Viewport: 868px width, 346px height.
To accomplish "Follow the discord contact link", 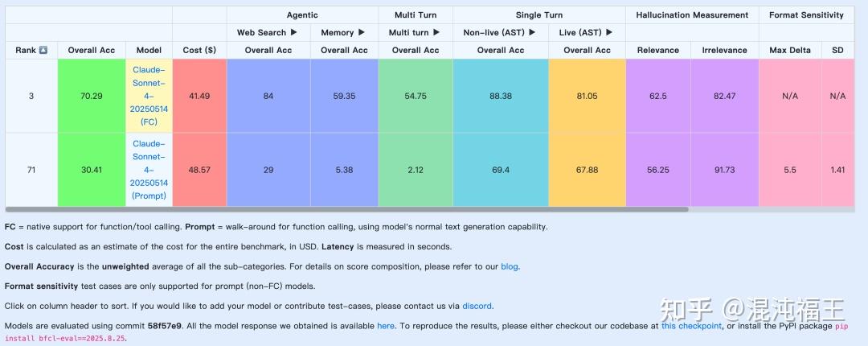I will coord(477,306).
